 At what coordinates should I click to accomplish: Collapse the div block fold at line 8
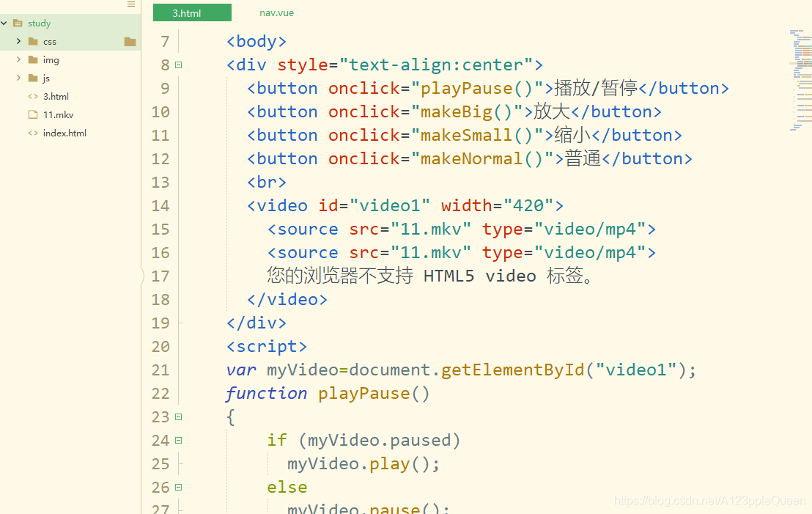click(178, 65)
